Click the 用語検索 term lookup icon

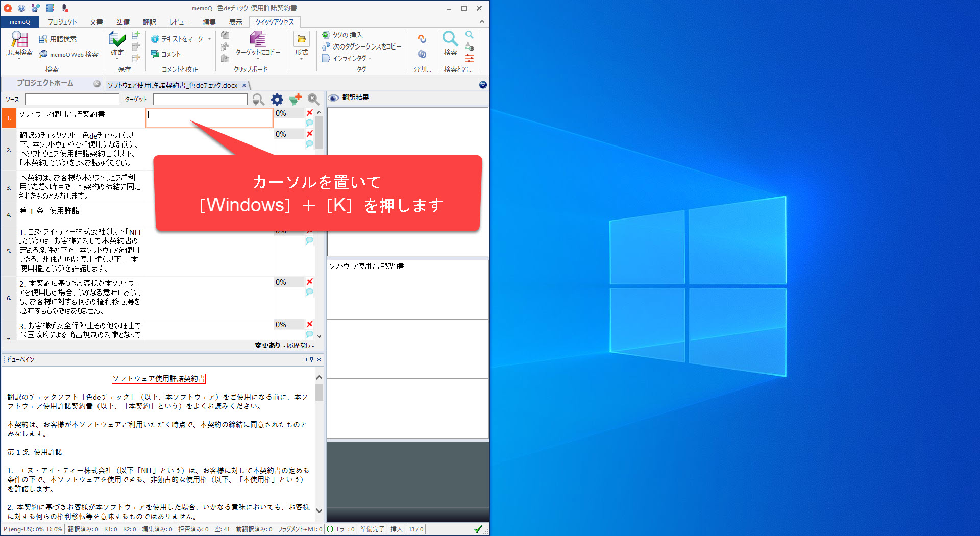coord(43,39)
